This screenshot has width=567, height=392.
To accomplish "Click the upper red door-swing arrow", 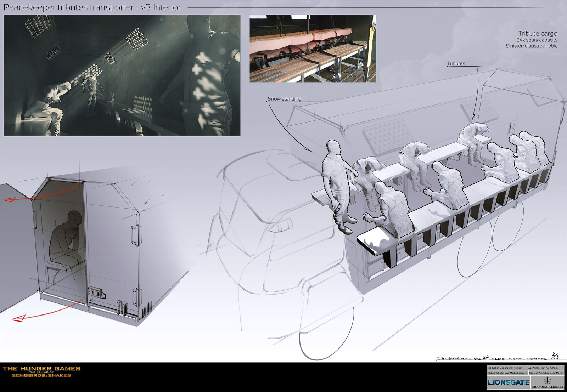I will (x=42, y=193).
